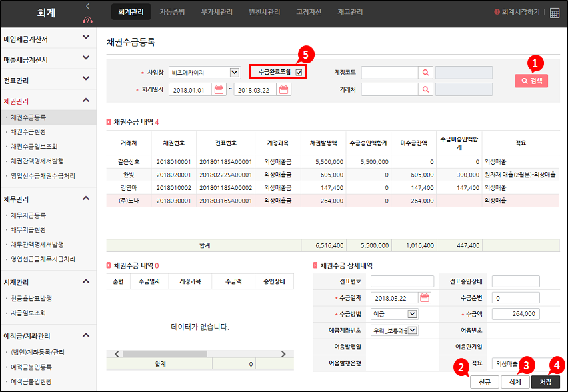Collapse the 채권관리 menu section
568x392 pixels.
(86, 100)
